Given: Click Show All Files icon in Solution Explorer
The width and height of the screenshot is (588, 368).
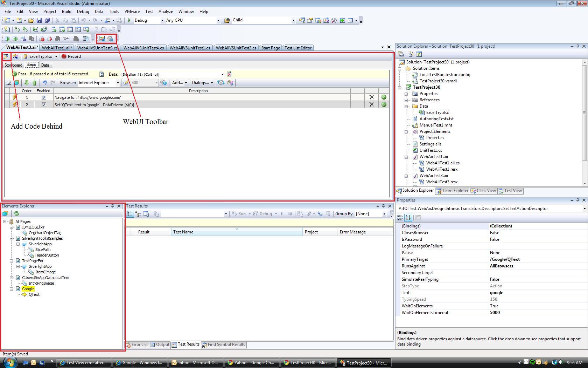Looking at the screenshot, I should point(411,54).
